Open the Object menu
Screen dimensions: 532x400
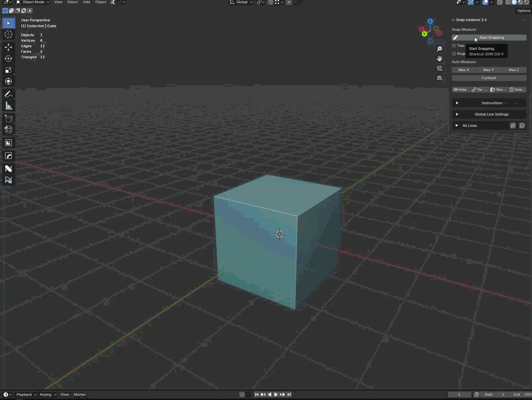tap(101, 2)
